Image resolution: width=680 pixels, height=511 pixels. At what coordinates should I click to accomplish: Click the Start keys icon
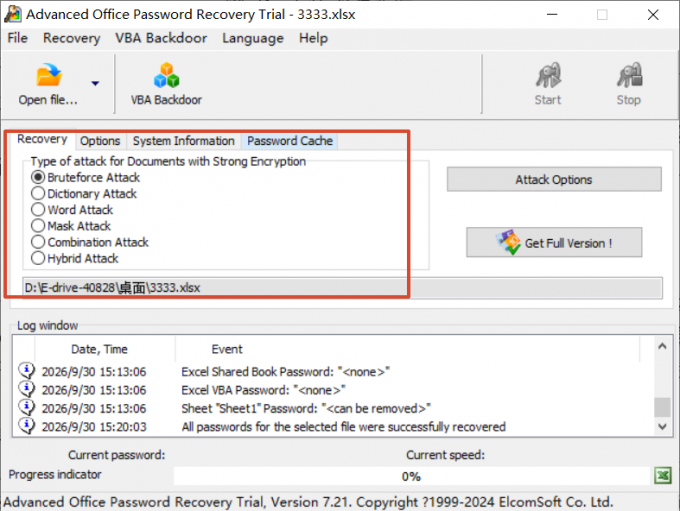pyautogui.click(x=548, y=75)
